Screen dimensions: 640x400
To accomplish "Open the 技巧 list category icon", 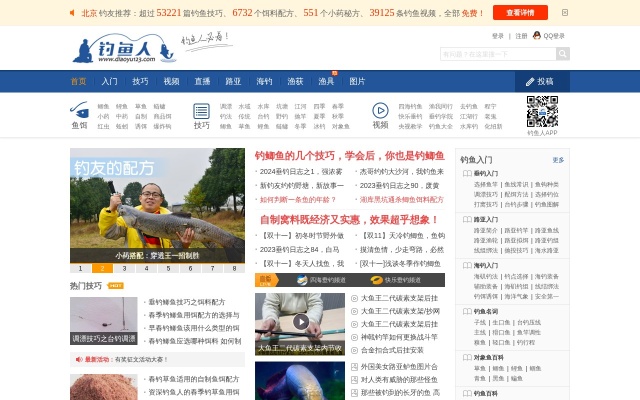I will click(202, 111).
